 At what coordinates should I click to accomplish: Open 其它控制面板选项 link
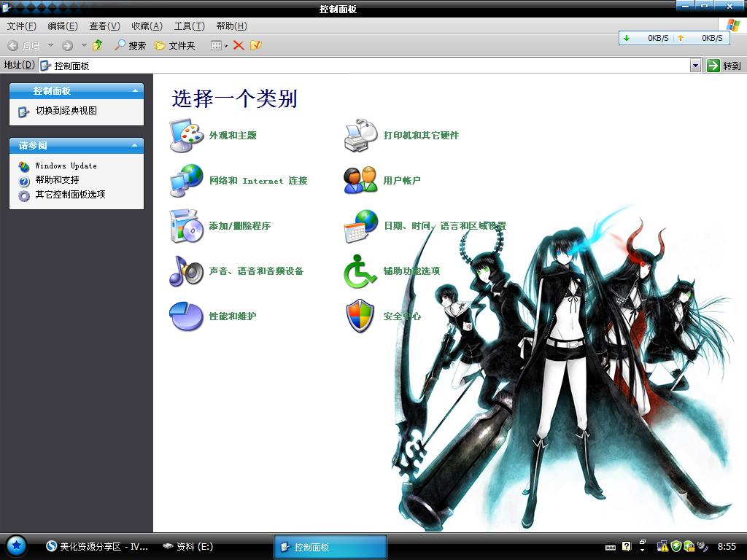click(70, 194)
